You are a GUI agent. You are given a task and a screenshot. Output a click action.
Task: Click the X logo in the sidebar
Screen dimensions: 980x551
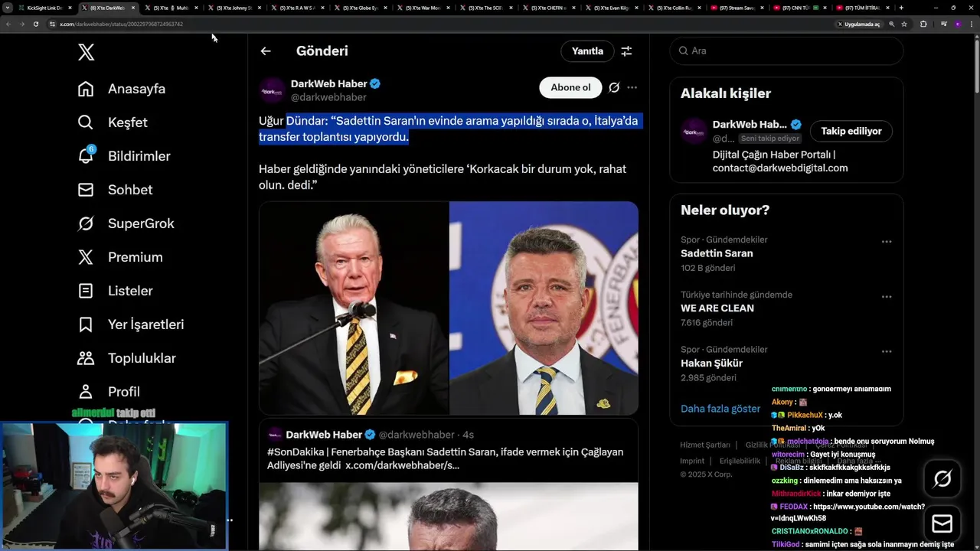click(x=87, y=52)
